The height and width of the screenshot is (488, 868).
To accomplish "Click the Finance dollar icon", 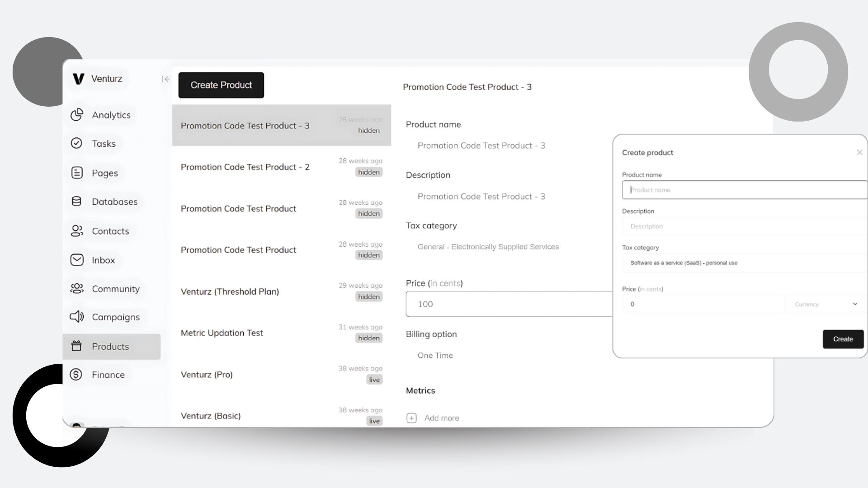I will 76,375.
